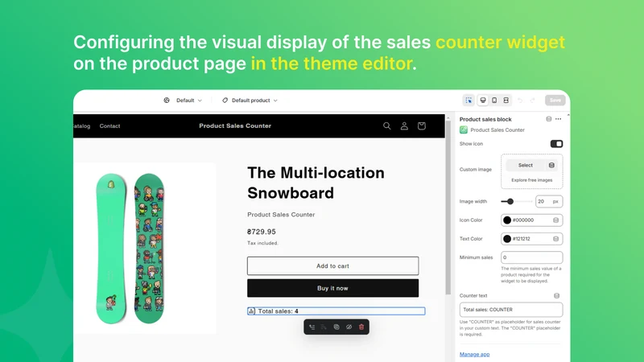Click the Product Sales Counter store title
644x362 pixels.
click(235, 126)
